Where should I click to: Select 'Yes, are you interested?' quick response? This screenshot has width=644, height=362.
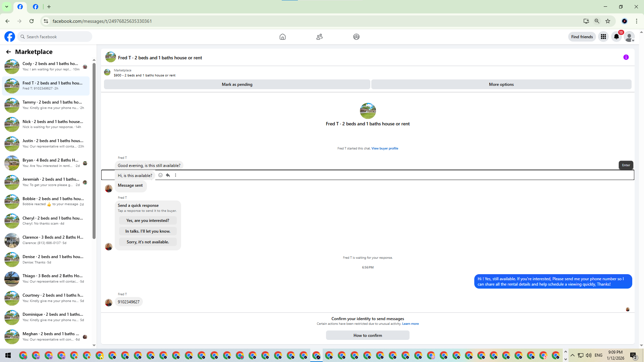pos(148,221)
